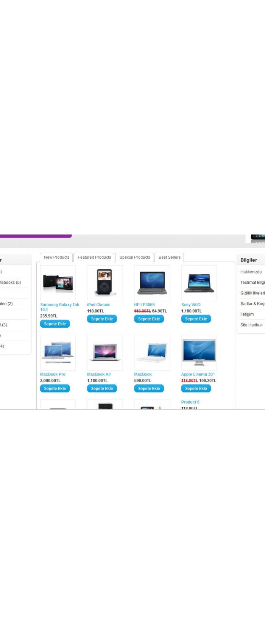Open Samsung Galaxy Tab 10.1 title link
Screen dimensions: 265x644
click(x=60, y=307)
